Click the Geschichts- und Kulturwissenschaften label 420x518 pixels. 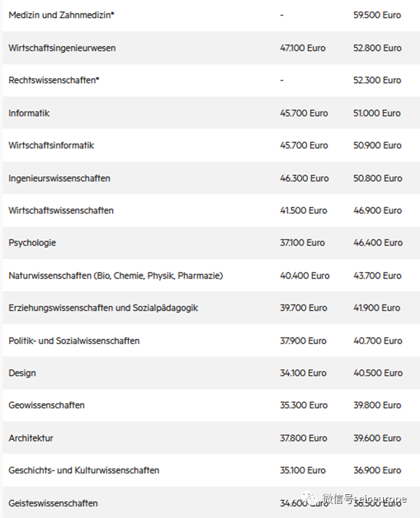coord(84,471)
